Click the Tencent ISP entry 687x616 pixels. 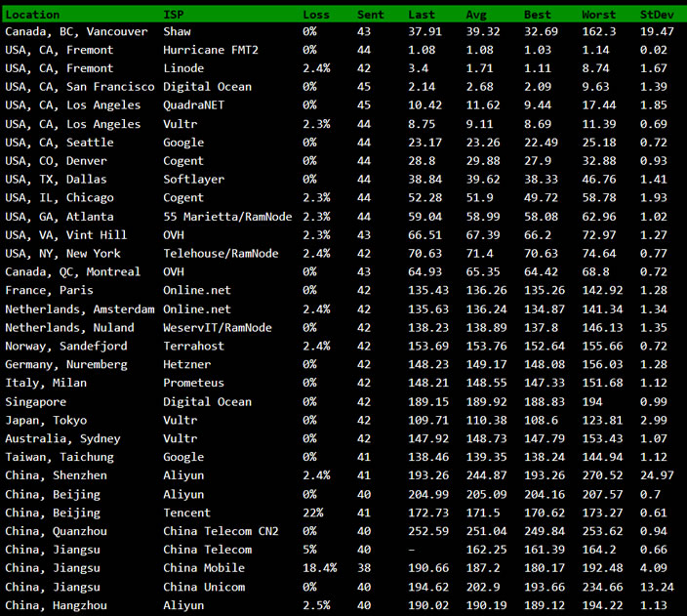point(187,513)
